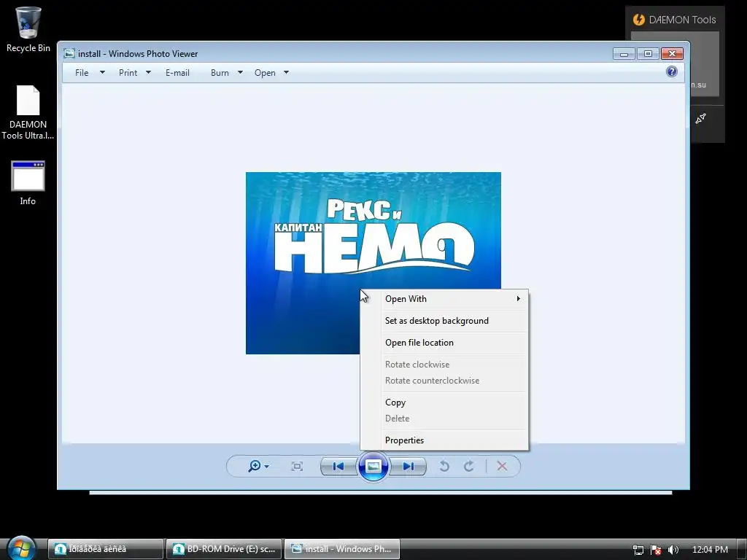
Task: Choose Open file location
Action: [444, 343]
